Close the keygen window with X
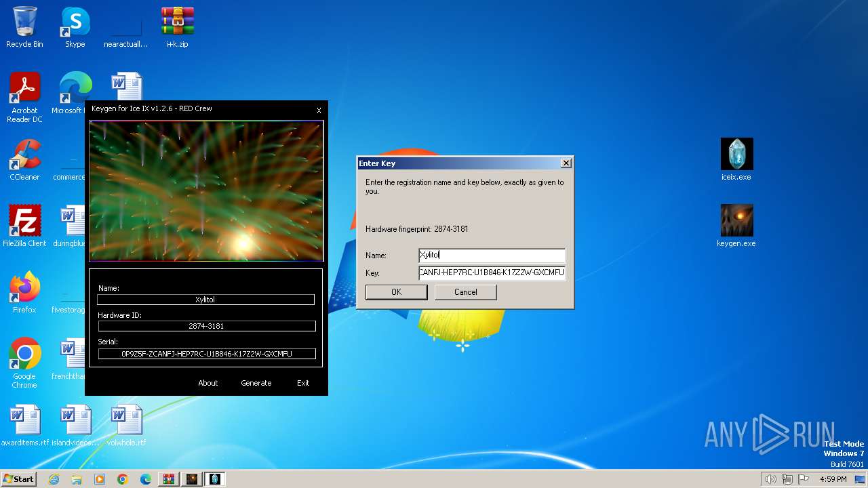The image size is (868, 488). (319, 110)
